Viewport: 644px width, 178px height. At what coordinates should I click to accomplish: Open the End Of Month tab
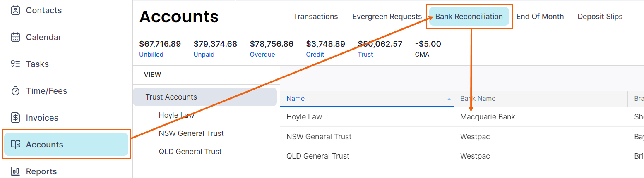[x=540, y=17]
